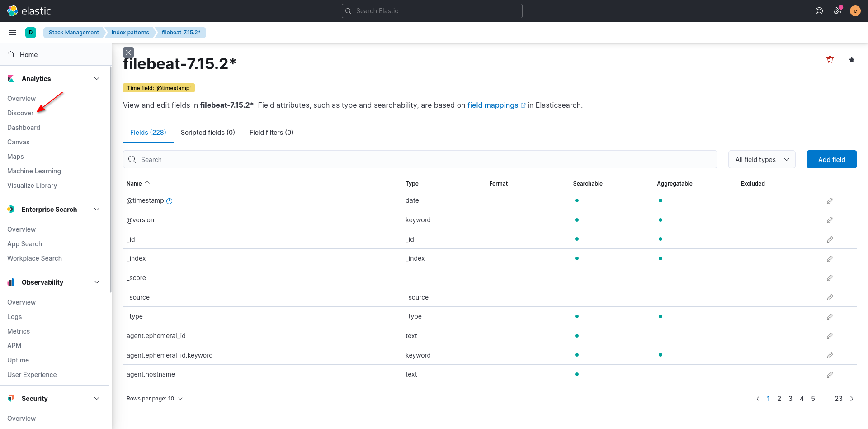
Task: Open the user avatar menu
Action: [x=855, y=11]
